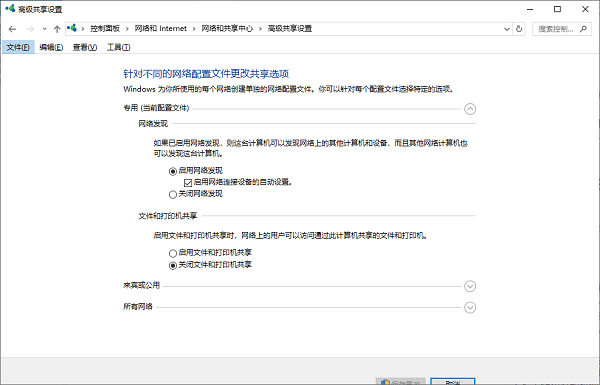Select 关闭网络发现 radio button

tap(173, 194)
